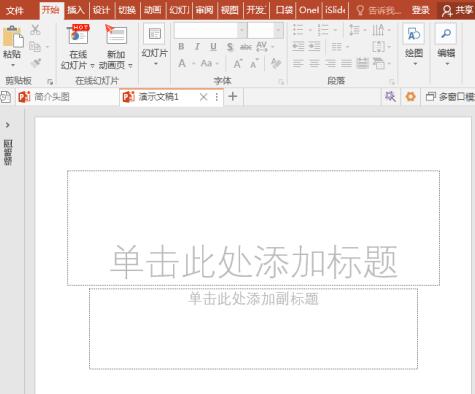The width and height of the screenshot is (475, 394).
Task: Click the 幻灯片 new slide icon
Action: [155, 34]
